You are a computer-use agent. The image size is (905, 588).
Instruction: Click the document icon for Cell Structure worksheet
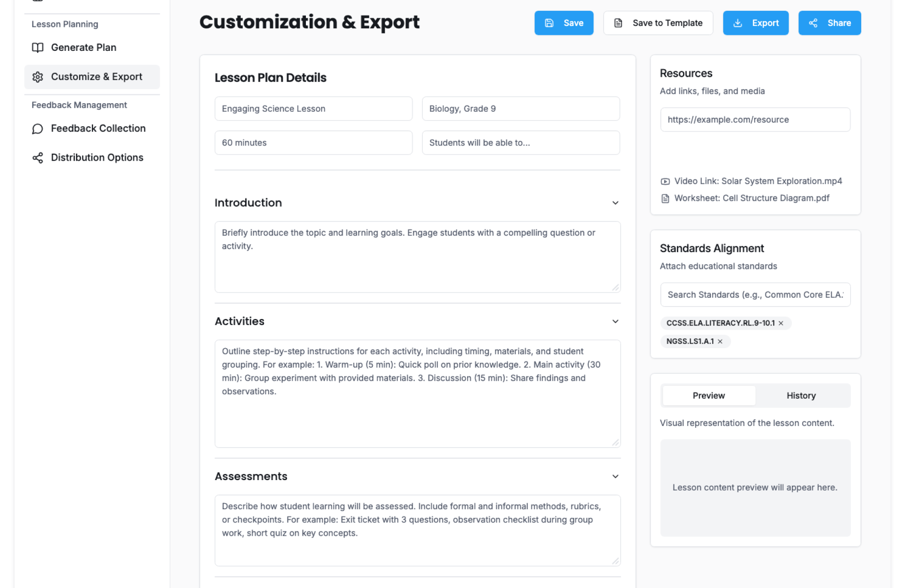pos(665,198)
